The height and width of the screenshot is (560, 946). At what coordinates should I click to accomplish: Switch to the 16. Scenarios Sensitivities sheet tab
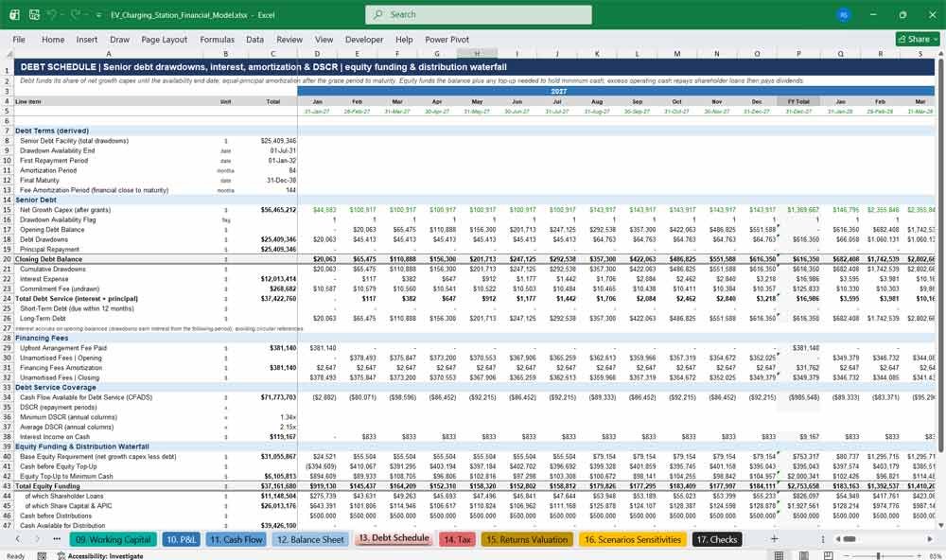(x=632, y=539)
